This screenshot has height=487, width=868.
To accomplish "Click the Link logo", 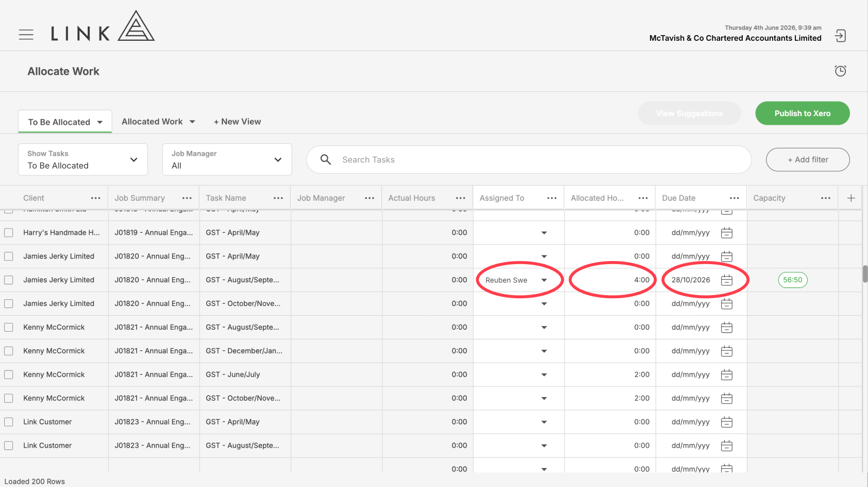I will point(103,26).
